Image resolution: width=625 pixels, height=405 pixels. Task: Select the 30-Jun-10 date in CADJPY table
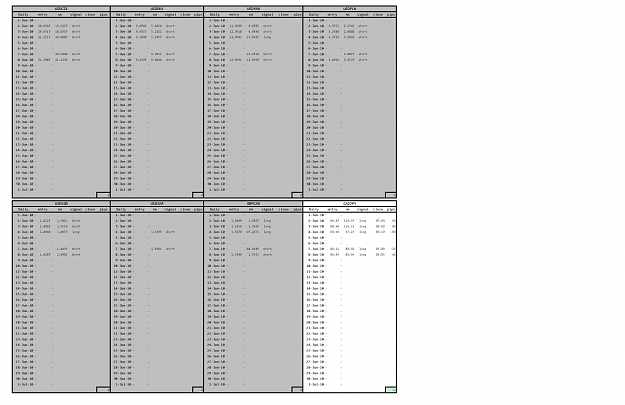coord(316,379)
